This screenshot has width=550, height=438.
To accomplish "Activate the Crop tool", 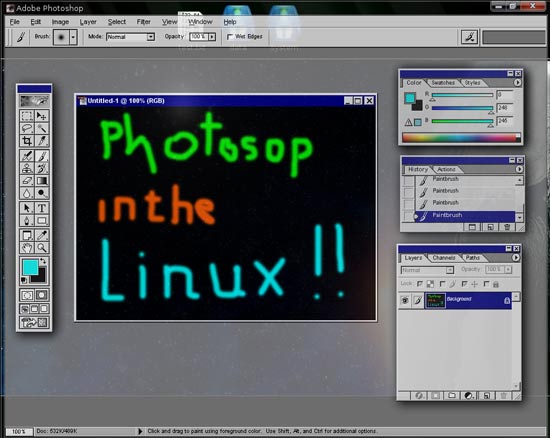I will click(x=27, y=141).
